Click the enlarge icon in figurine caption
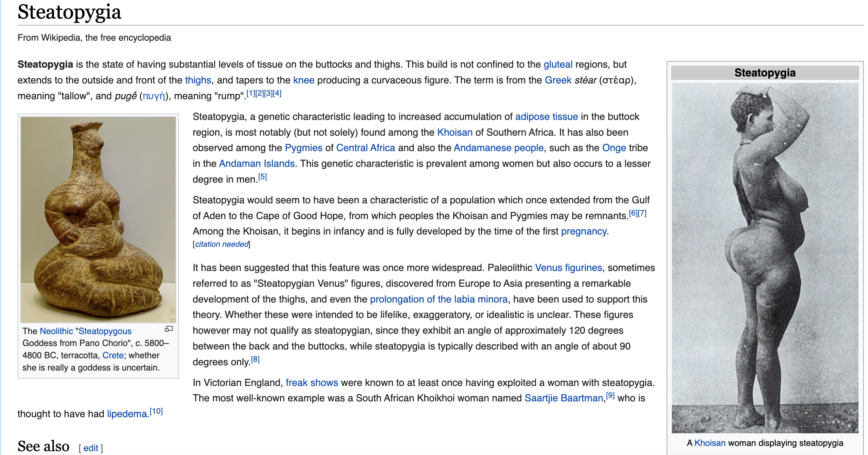 (169, 329)
